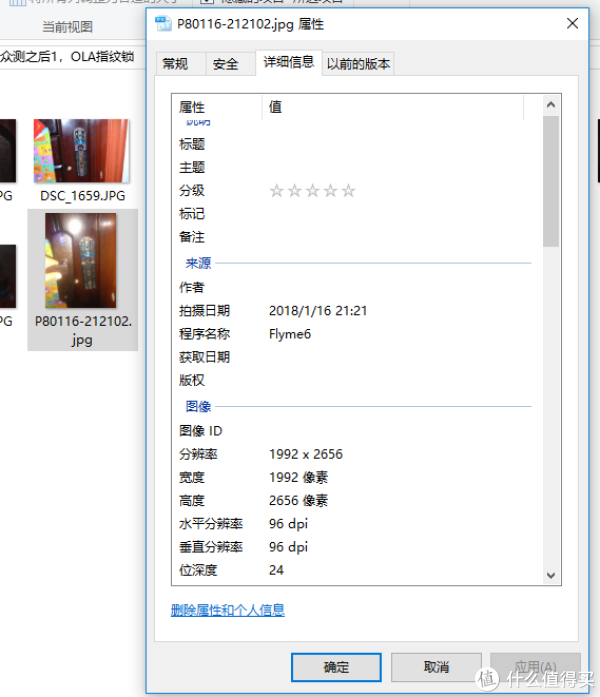
Task: Close the properties dialog with the X button
Action: pos(572,24)
